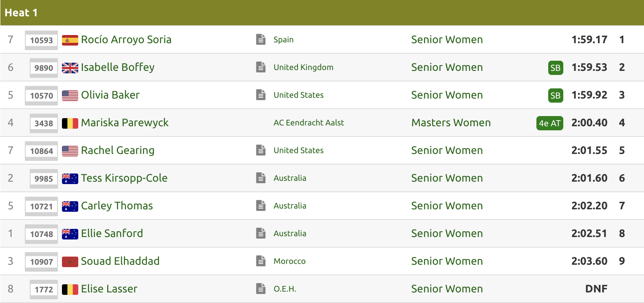This screenshot has height=303, width=644.
Task: Click the Spain flag icon
Action: tap(70, 40)
